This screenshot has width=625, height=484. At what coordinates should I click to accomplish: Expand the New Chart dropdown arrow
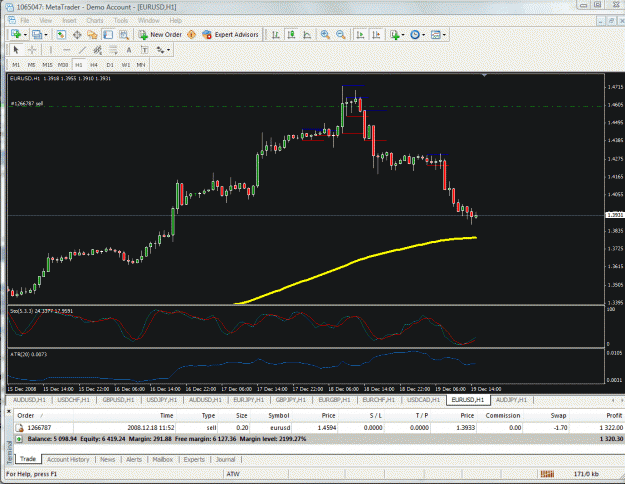pos(26,35)
